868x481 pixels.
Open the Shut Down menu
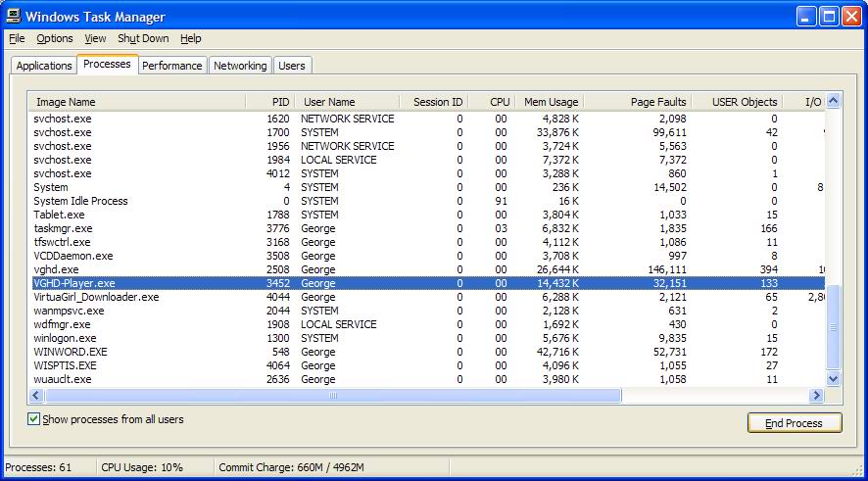coord(143,38)
